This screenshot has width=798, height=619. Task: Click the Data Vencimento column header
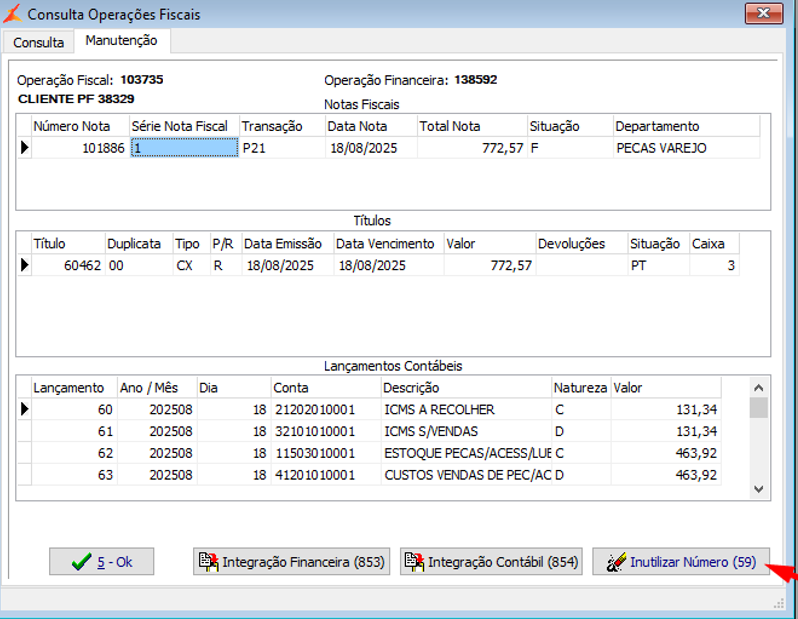(389, 244)
